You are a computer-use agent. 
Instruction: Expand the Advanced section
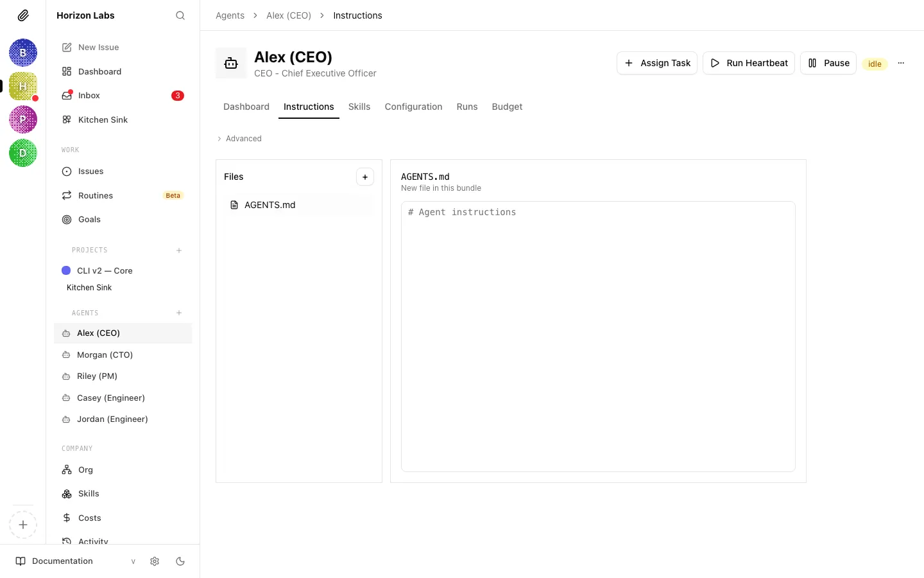click(239, 139)
